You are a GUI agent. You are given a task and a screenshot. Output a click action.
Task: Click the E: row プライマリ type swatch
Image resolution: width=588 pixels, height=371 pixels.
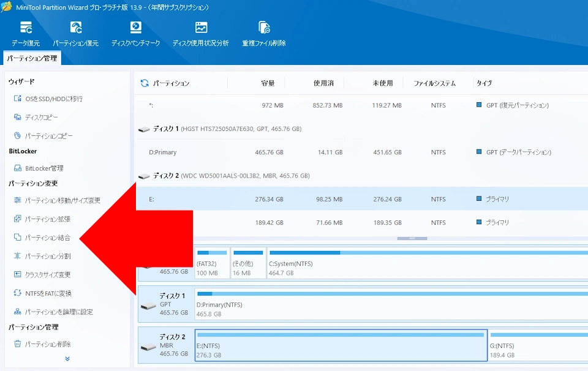point(479,198)
